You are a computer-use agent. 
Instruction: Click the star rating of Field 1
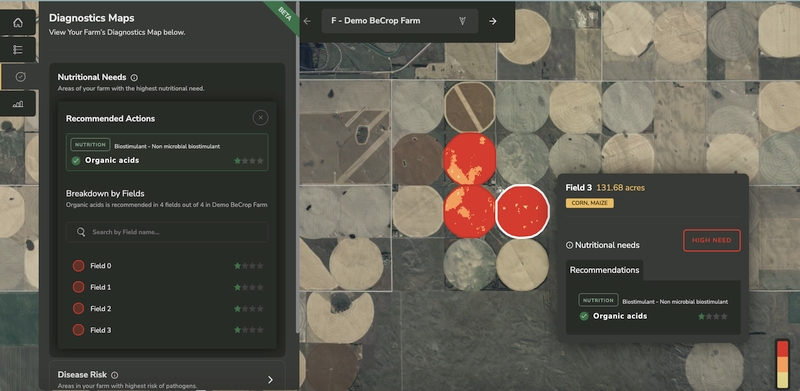pyautogui.click(x=249, y=287)
